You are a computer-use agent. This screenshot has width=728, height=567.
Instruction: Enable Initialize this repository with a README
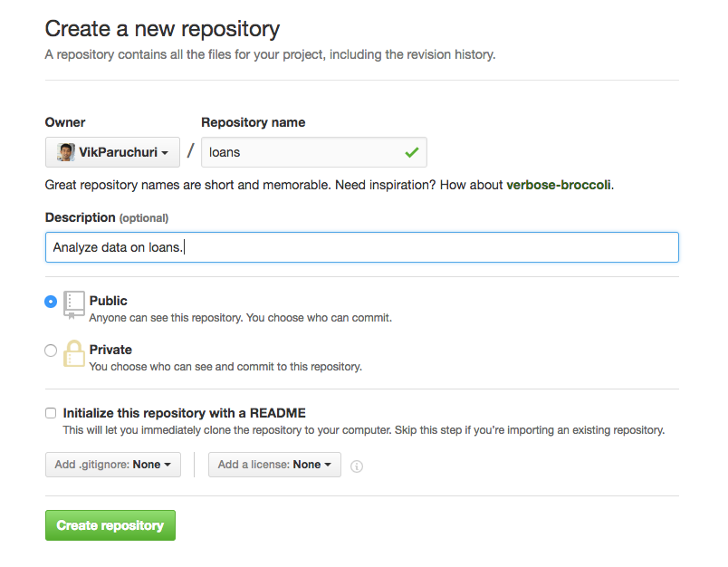pyautogui.click(x=51, y=413)
